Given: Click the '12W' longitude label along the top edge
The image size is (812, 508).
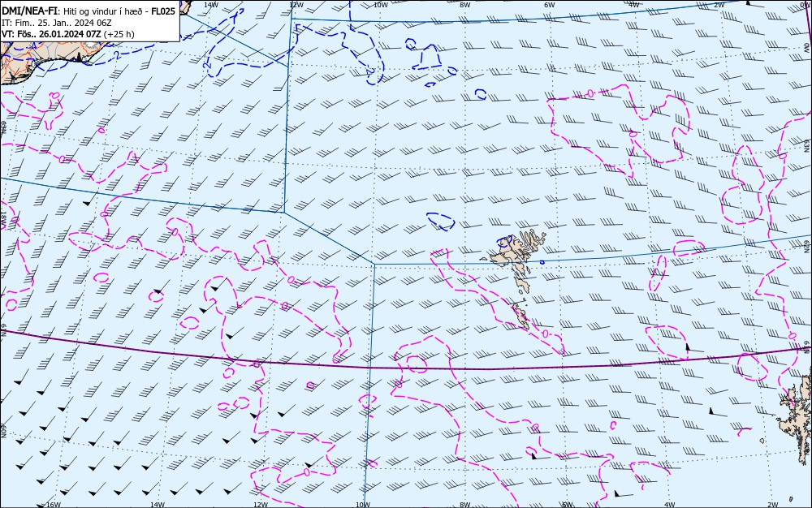Looking at the screenshot, I should tap(296, 5).
